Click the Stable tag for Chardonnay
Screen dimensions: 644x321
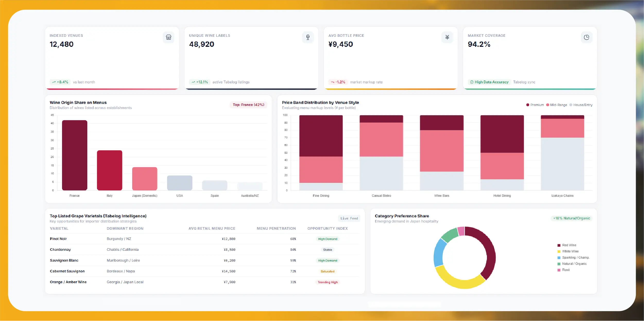[328, 250]
